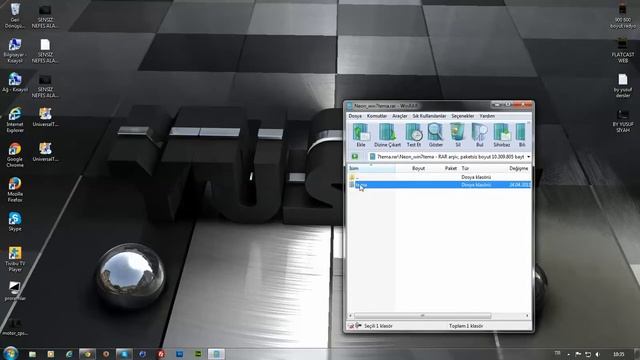
Task: Open the Yardım menu
Action: pos(487,116)
